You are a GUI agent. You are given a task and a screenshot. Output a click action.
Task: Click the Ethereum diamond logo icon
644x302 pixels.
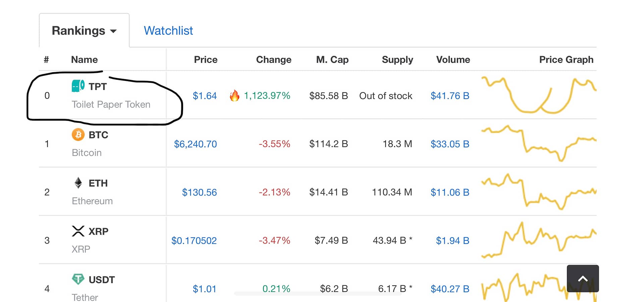[x=78, y=183]
